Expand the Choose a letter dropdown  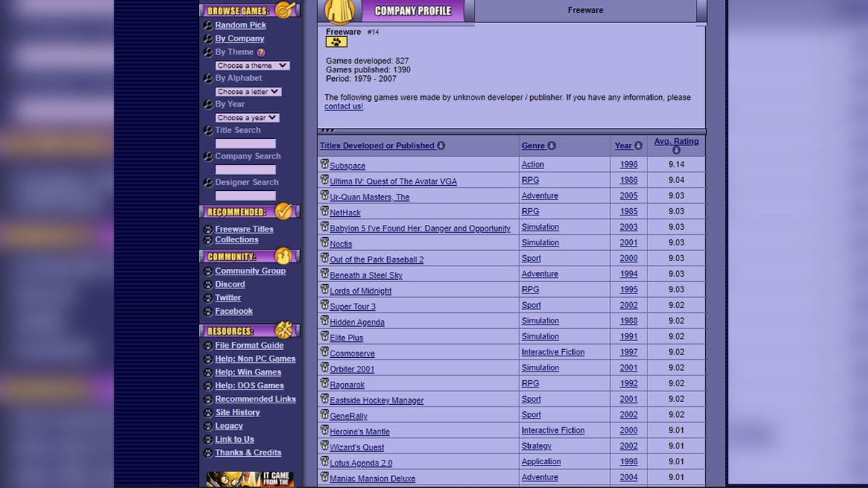(248, 92)
